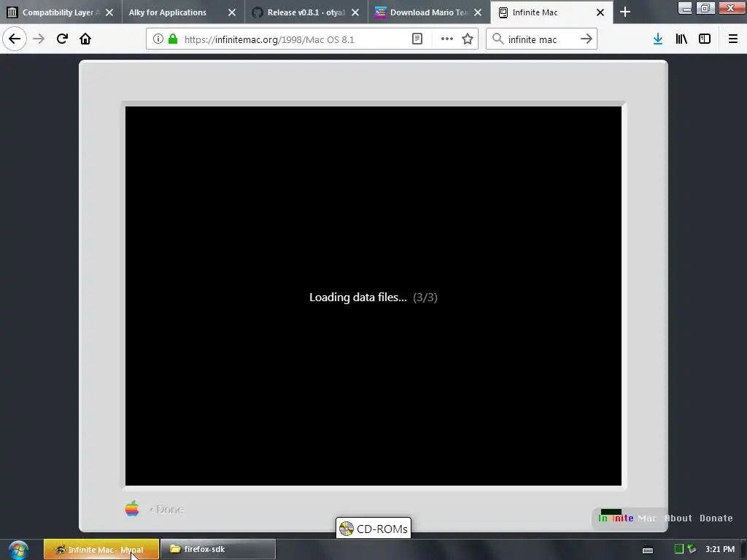Viewport: 747px width, 560px height.
Task: Toggle reader view in address bar
Action: 417,39
